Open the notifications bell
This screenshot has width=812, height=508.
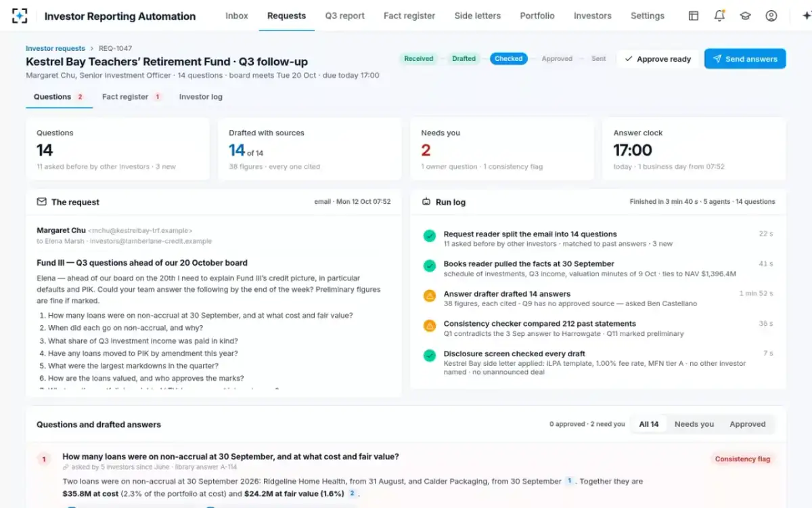coord(719,16)
